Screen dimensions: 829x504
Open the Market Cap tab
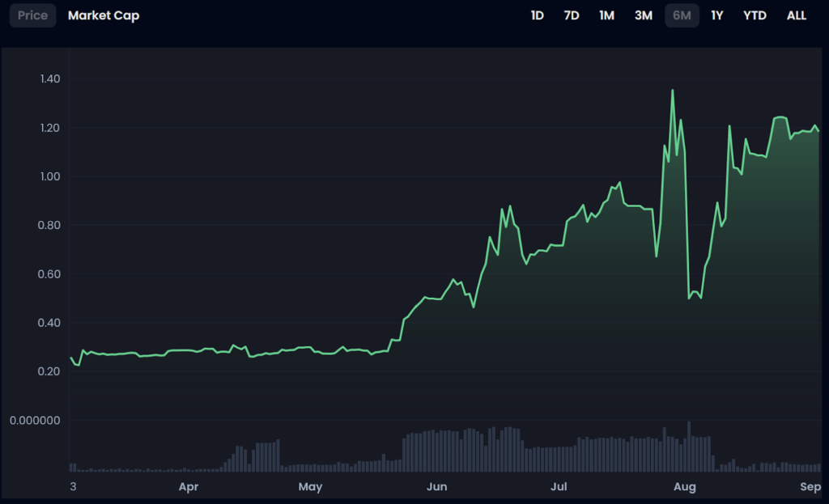tap(104, 15)
